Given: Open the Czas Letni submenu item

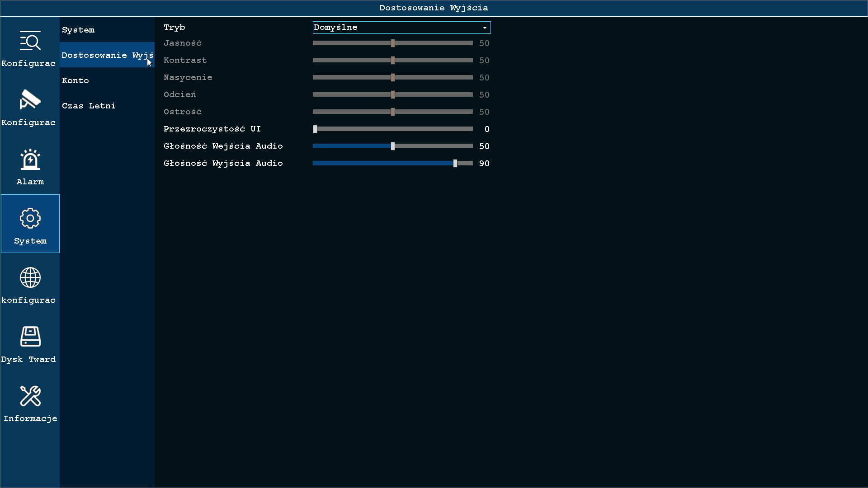Looking at the screenshot, I should (107, 106).
